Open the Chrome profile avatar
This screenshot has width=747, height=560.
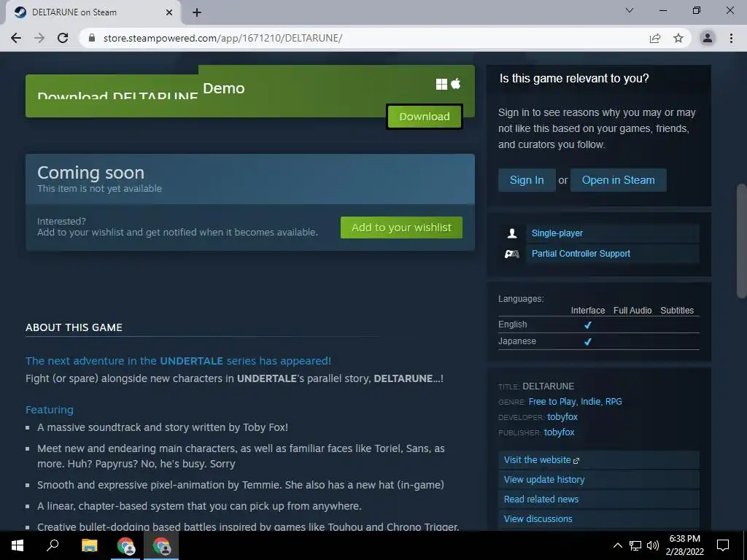708,38
